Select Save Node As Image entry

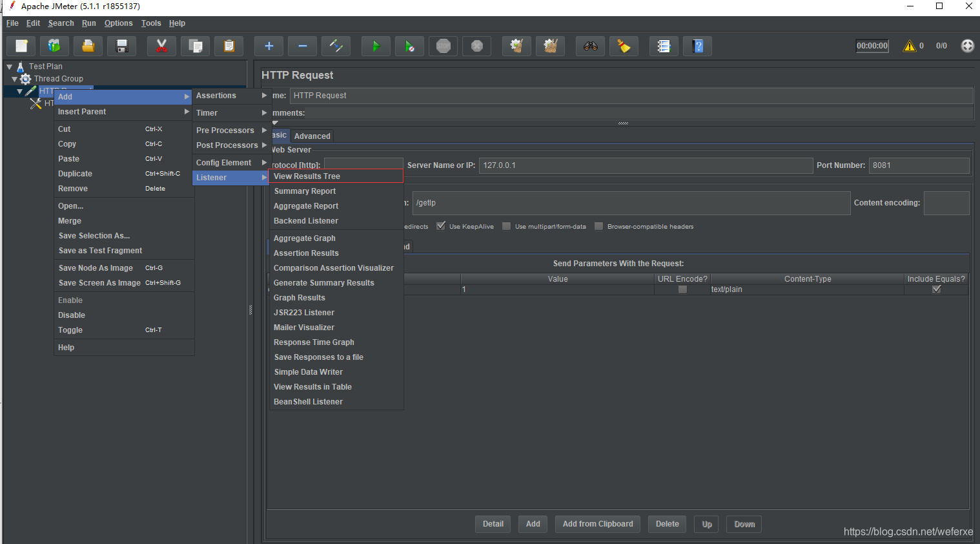pos(123,268)
